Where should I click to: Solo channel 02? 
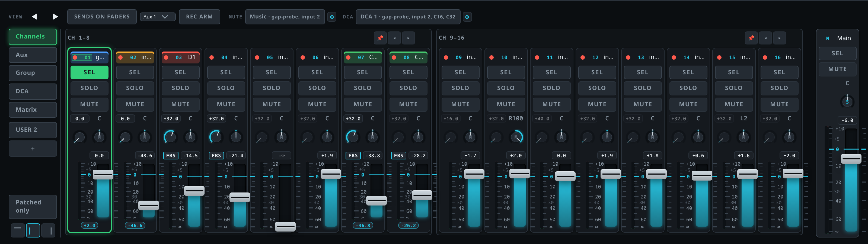pyautogui.click(x=135, y=88)
